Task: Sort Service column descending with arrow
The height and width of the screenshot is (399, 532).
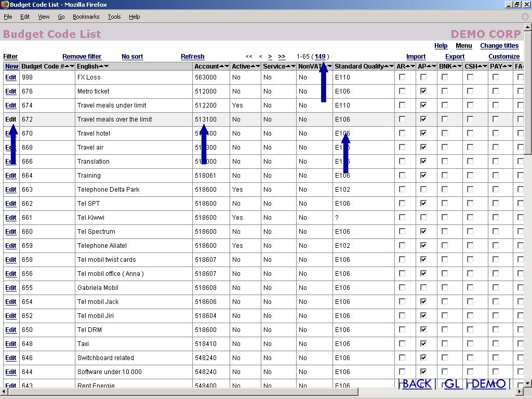Action: pos(293,66)
